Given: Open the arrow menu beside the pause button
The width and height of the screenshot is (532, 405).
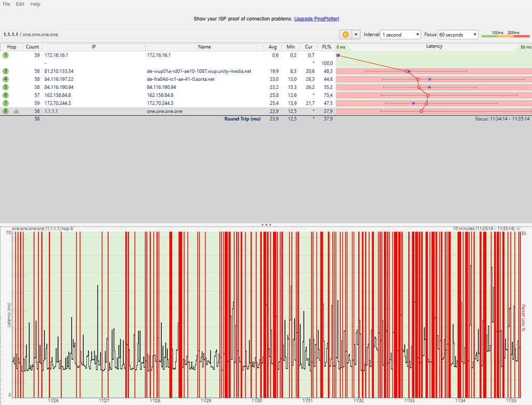Looking at the screenshot, I should coord(356,35).
